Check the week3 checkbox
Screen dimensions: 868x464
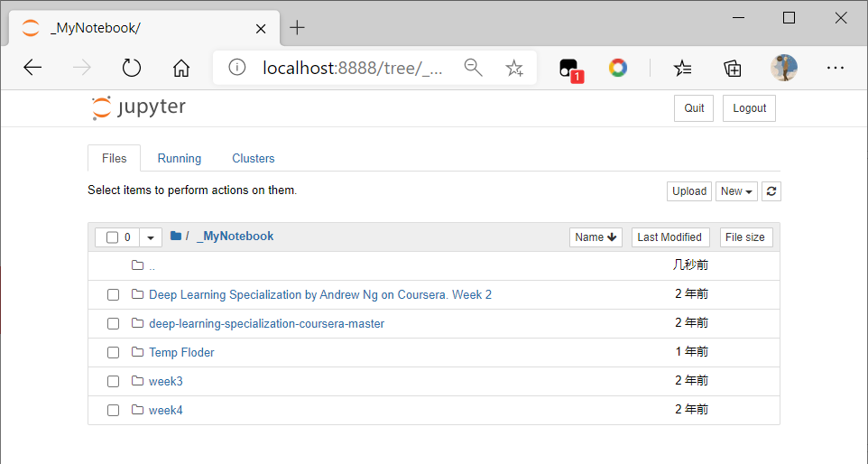coord(113,381)
